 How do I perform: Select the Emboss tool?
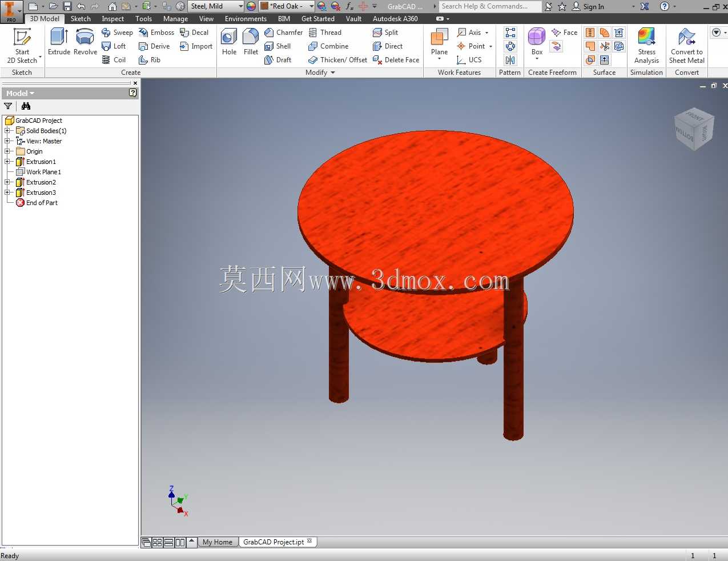click(156, 33)
